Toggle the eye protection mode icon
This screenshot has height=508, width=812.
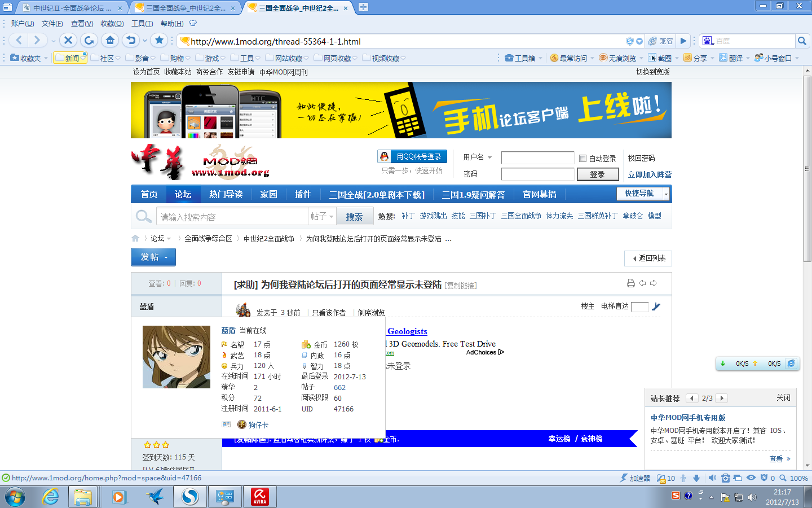750,478
